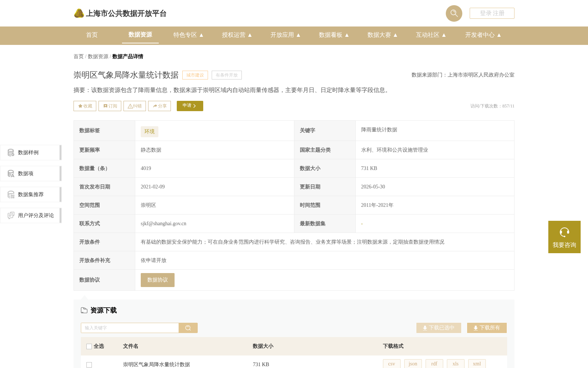588x368 pixels.
Task: Click the resource keyword search button
Action: pos(188,328)
